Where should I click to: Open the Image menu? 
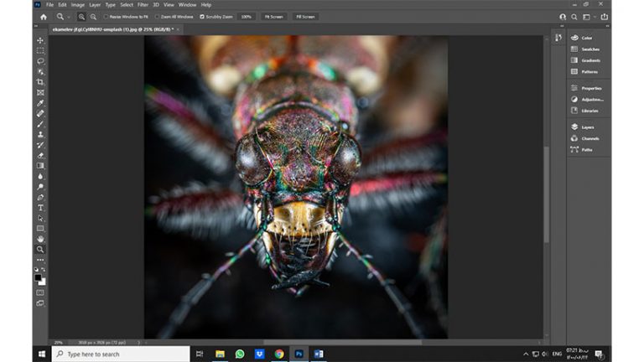click(78, 5)
